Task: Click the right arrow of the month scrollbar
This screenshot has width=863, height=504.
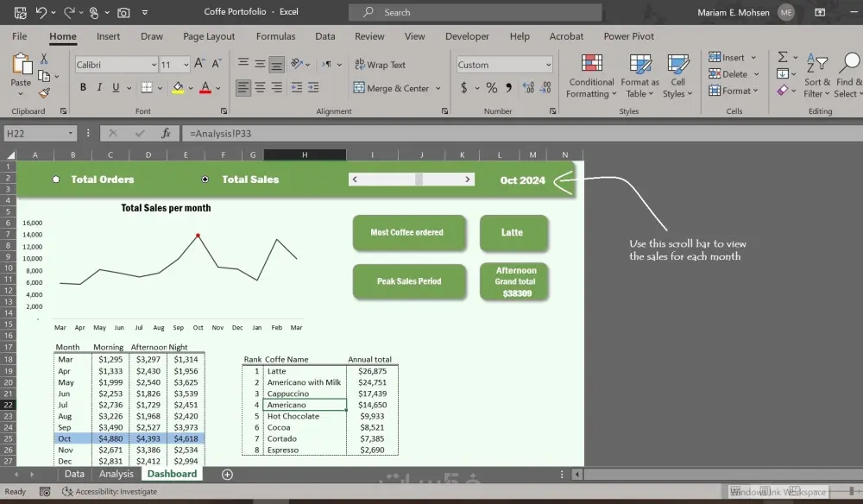Action: [x=467, y=179]
